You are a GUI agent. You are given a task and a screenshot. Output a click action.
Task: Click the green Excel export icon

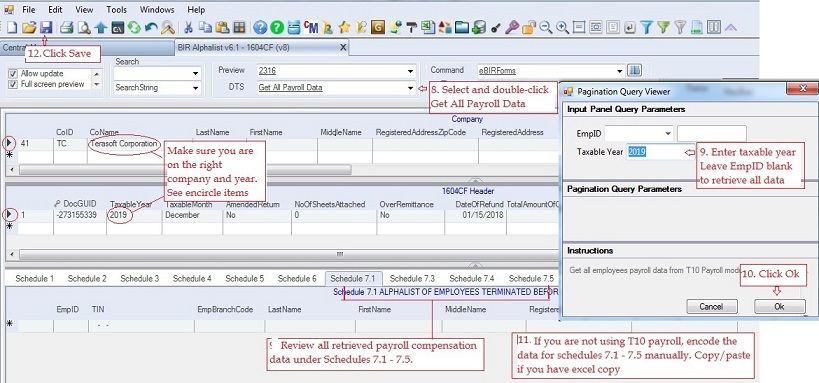click(x=428, y=27)
